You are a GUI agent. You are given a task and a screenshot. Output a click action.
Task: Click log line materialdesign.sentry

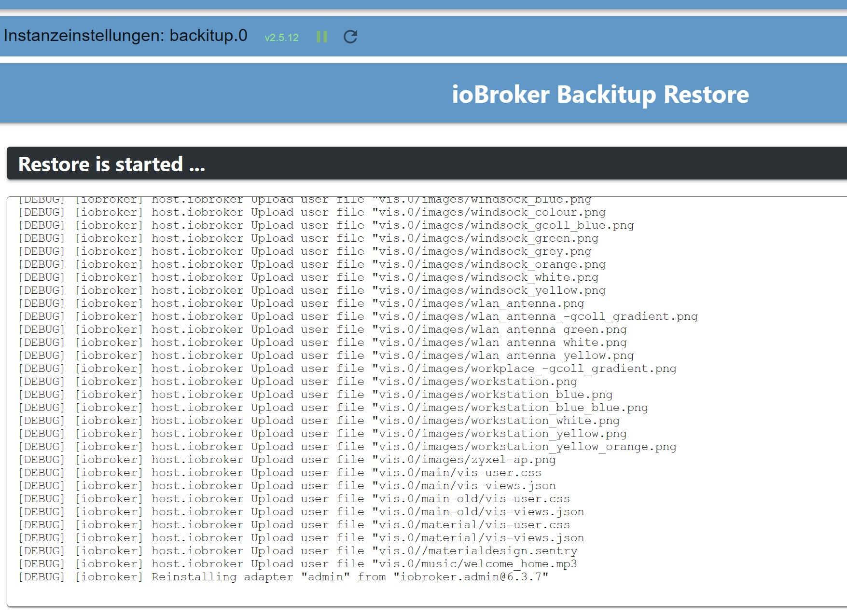[x=298, y=551]
